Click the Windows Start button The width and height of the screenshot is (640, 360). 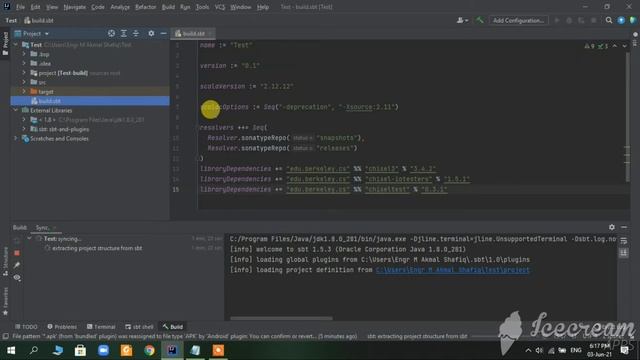(x=11, y=350)
